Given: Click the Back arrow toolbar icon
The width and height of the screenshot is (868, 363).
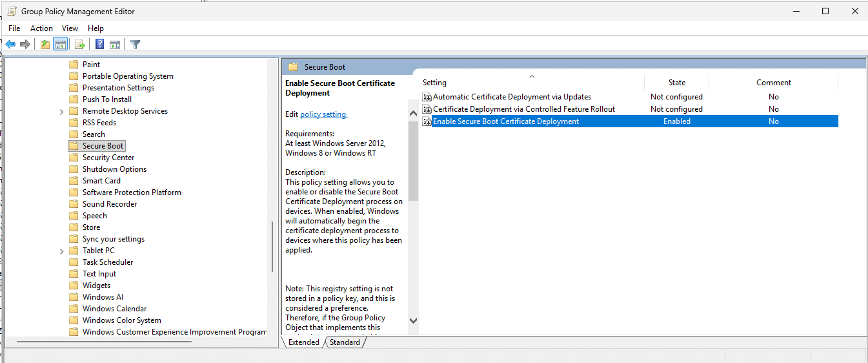Looking at the screenshot, I should [x=10, y=45].
